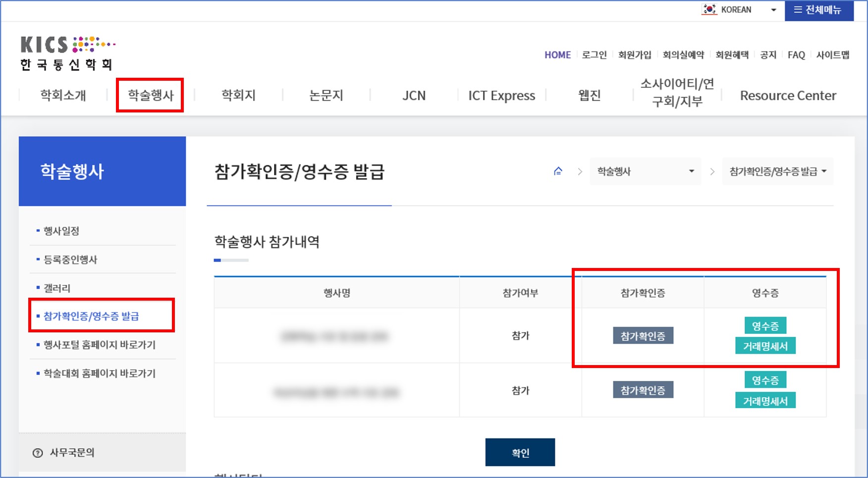The image size is (868, 478).
Task: Click 거래명세서 button in second row
Action: [x=765, y=401]
